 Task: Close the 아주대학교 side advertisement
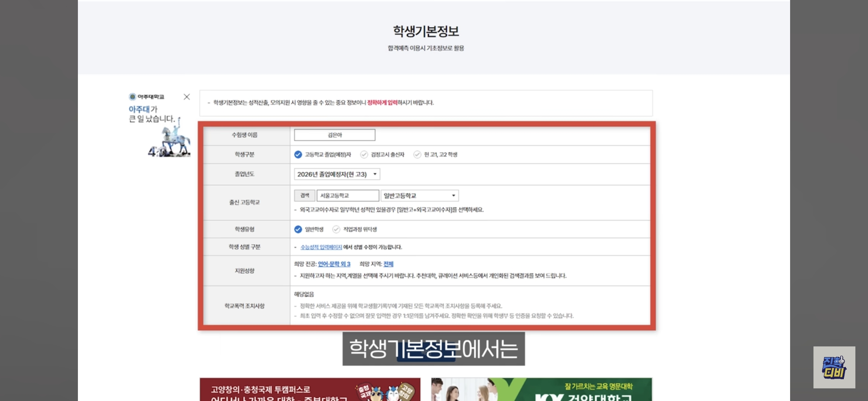tap(187, 97)
